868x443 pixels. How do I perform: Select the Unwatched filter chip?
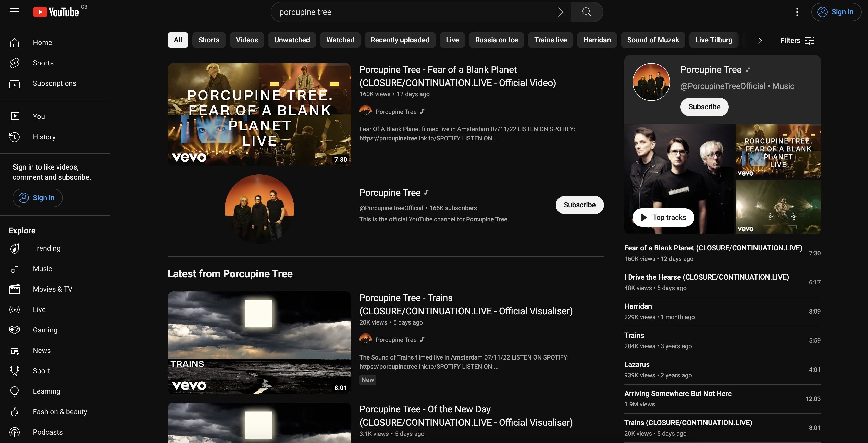click(292, 40)
